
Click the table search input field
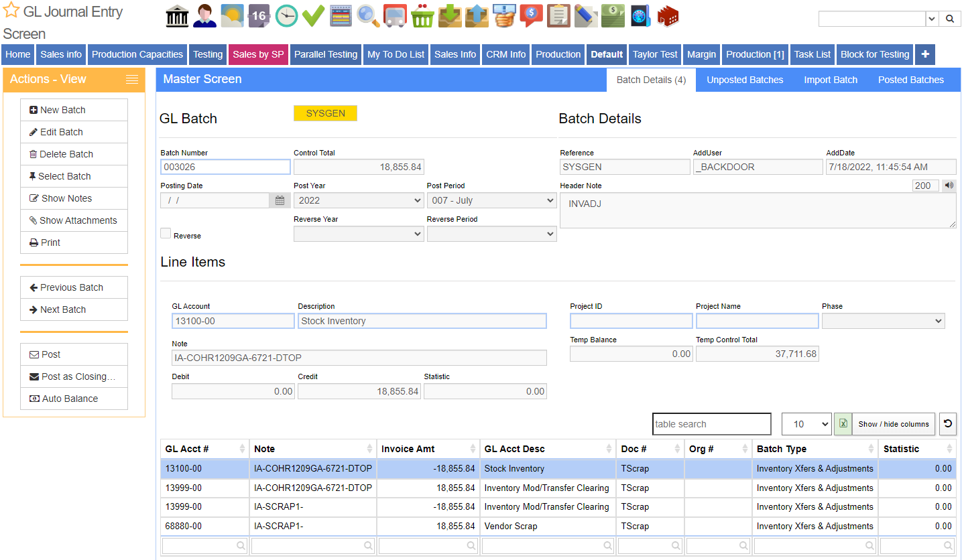712,424
